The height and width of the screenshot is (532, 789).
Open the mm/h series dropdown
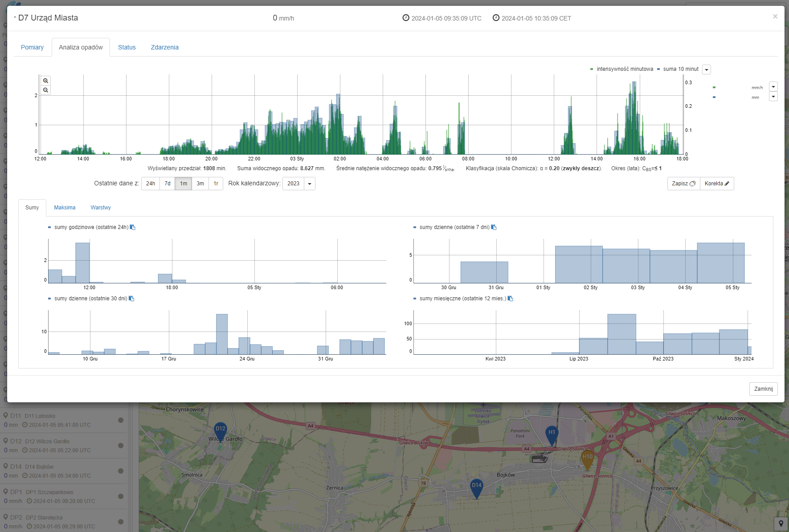[773, 87]
